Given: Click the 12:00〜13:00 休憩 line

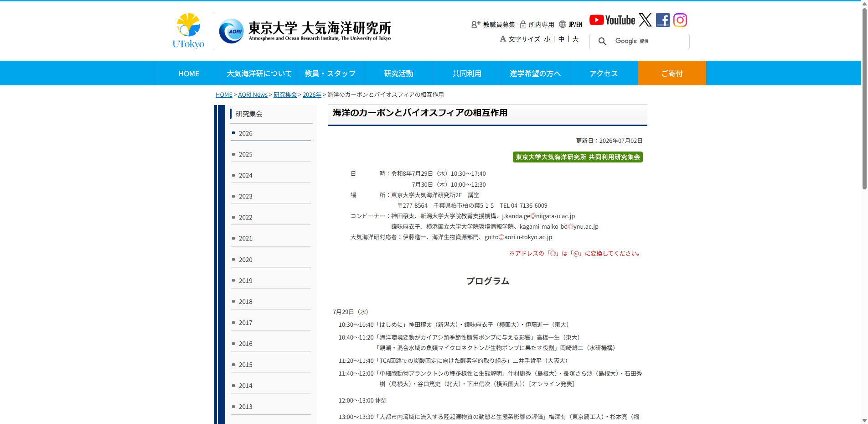Looking at the screenshot, I should (362, 400).
